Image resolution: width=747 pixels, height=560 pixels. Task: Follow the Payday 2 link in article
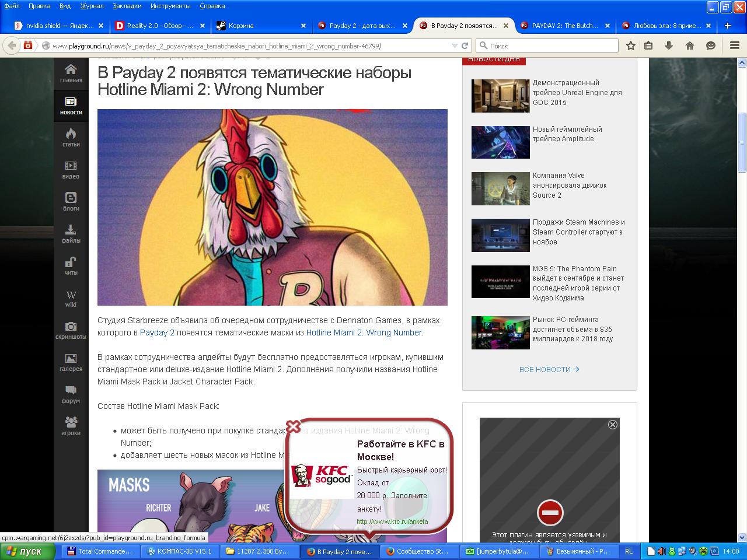[157, 332]
